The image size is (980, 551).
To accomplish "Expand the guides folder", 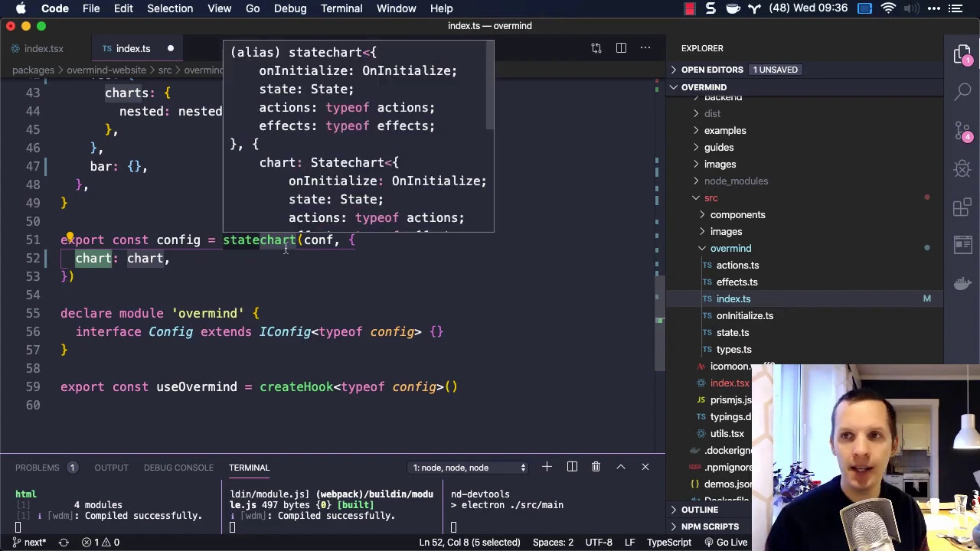I will pyautogui.click(x=719, y=147).
